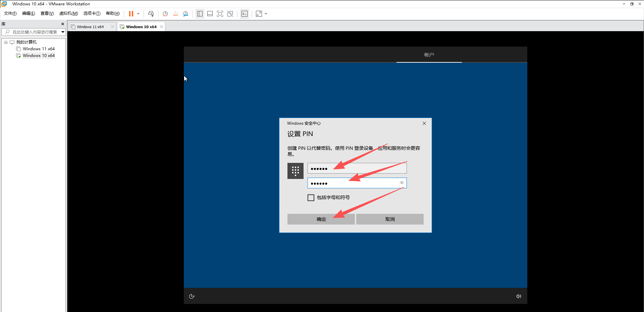Reveal the PIN with the eye icon
The height and width of the screenshot is (312, 644).
click(x=401, y=183)
